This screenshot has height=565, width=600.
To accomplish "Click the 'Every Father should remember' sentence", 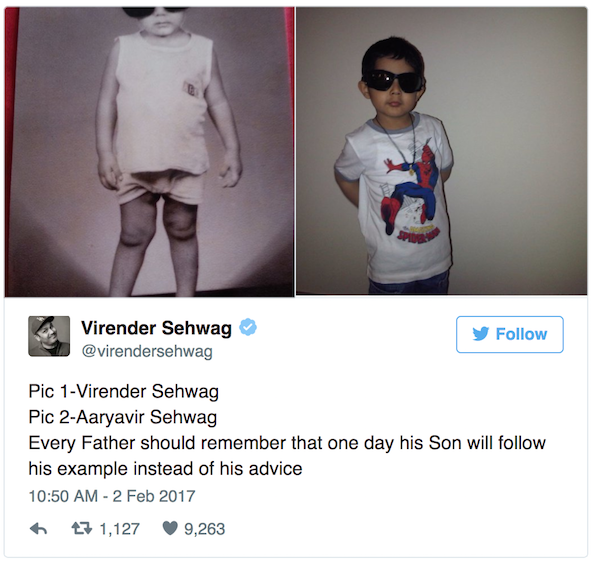I will 287,443.
